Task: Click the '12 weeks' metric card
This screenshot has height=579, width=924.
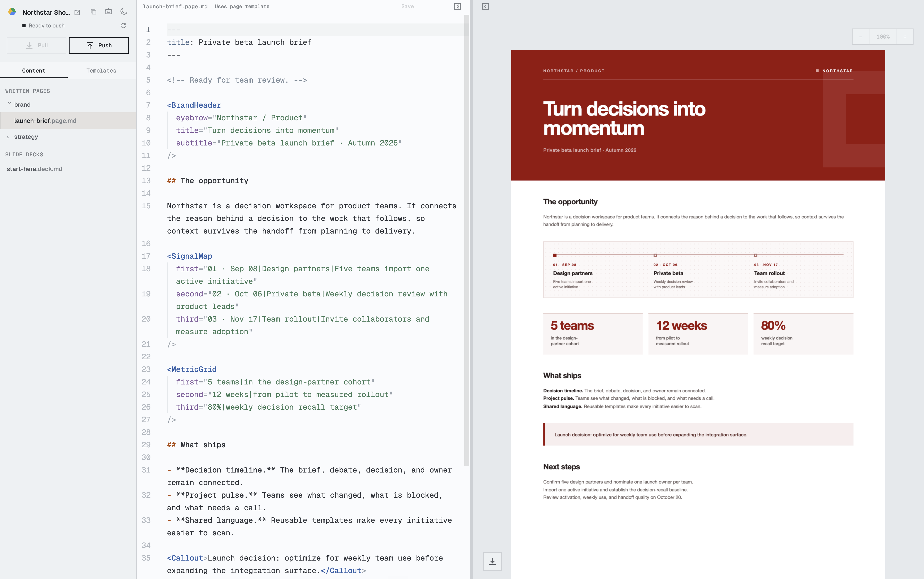Action: 698,334
